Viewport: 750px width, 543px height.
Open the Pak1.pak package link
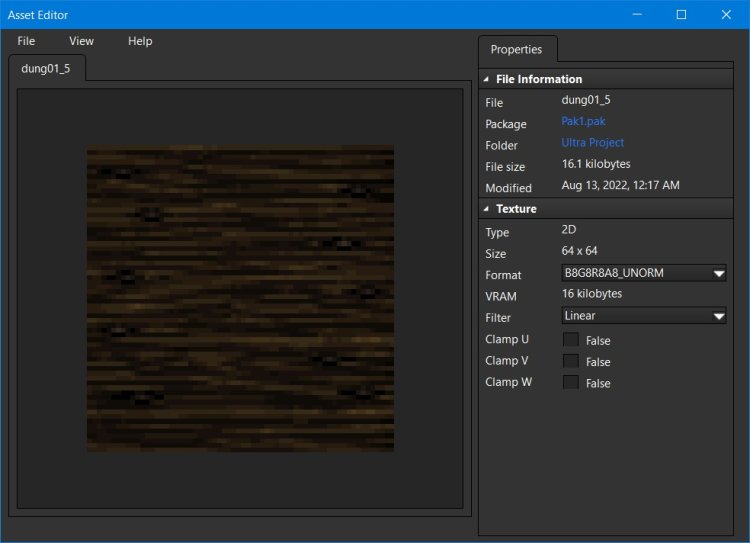pos(583,121)
